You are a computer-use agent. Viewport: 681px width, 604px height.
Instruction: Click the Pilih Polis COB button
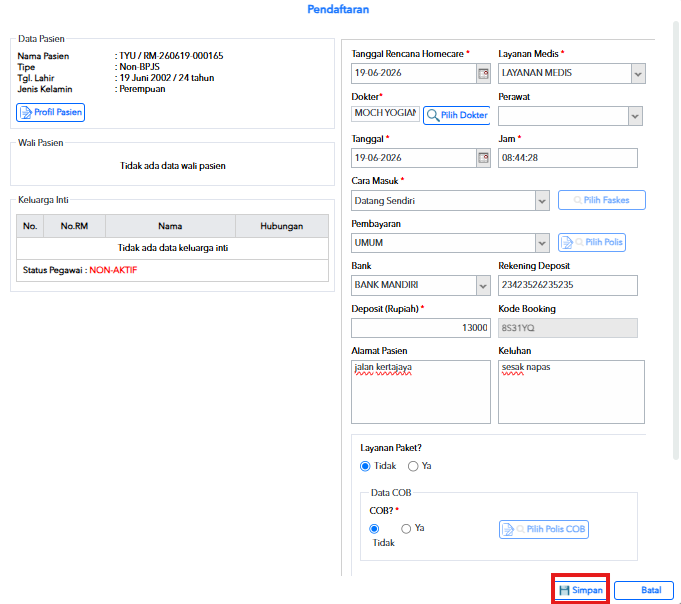pyautogui.click(x=544, y=529)
